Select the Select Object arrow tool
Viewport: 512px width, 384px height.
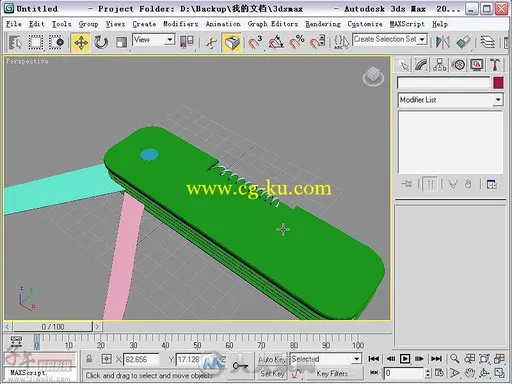[x=15, y=42]
